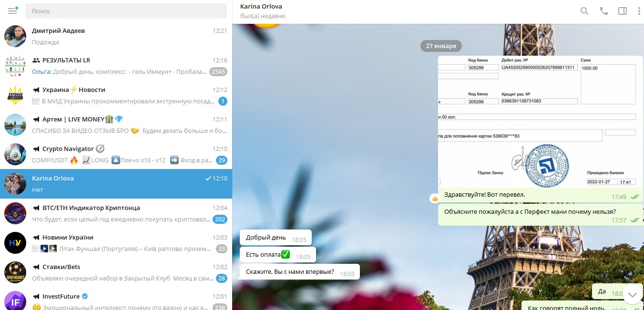Click megaphone icon beside Ставки/Bets

coord(36,267)
